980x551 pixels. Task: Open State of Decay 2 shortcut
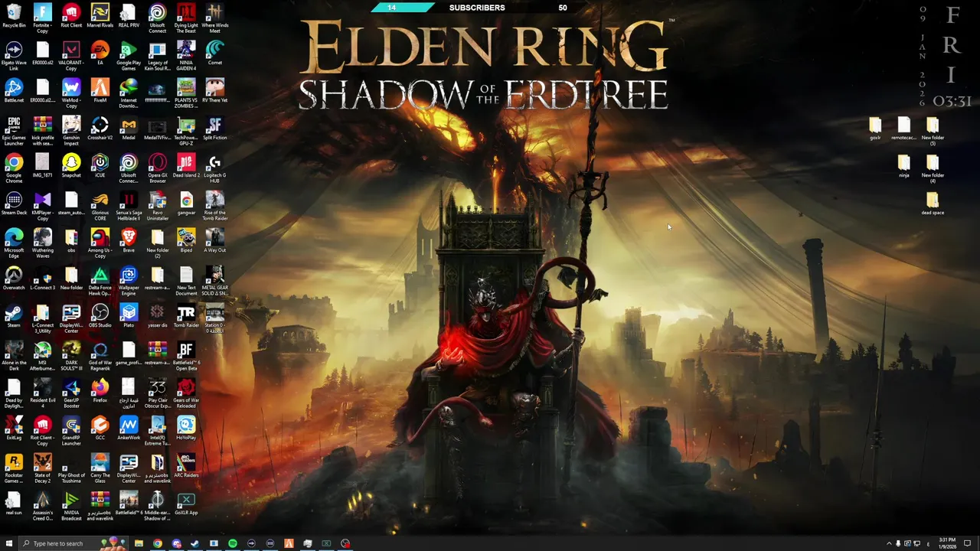42,468
